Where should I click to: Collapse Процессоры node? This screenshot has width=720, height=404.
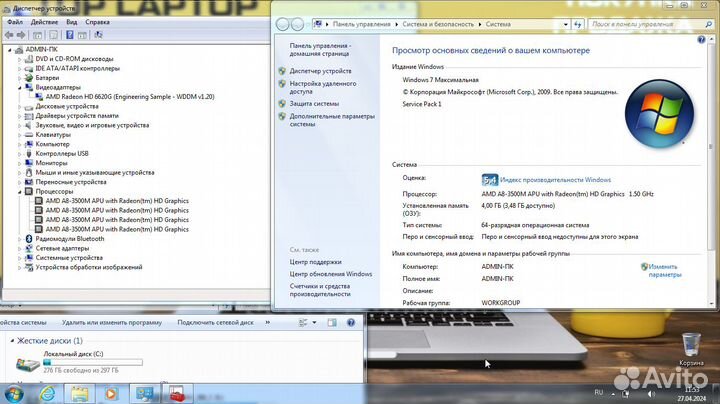tap(20, 191)
